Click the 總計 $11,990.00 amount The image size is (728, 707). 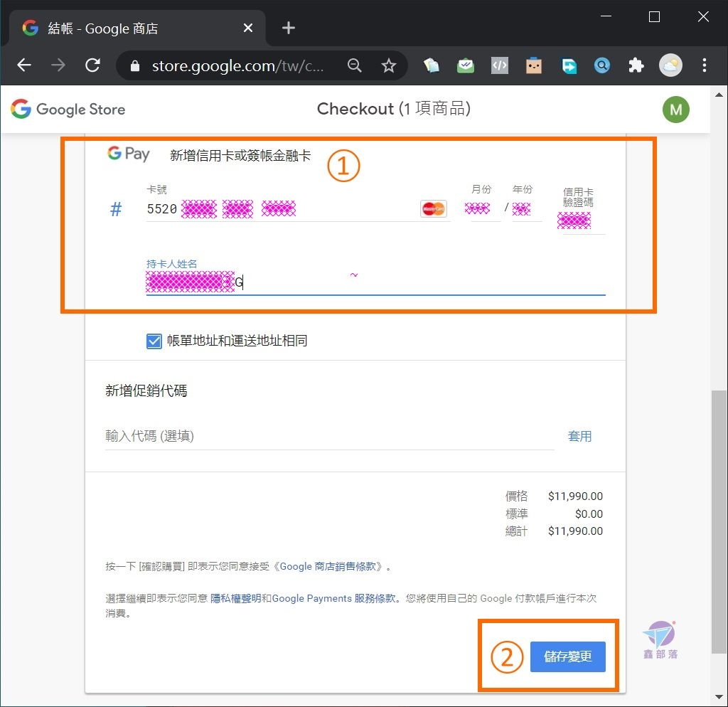pos(575,531)
